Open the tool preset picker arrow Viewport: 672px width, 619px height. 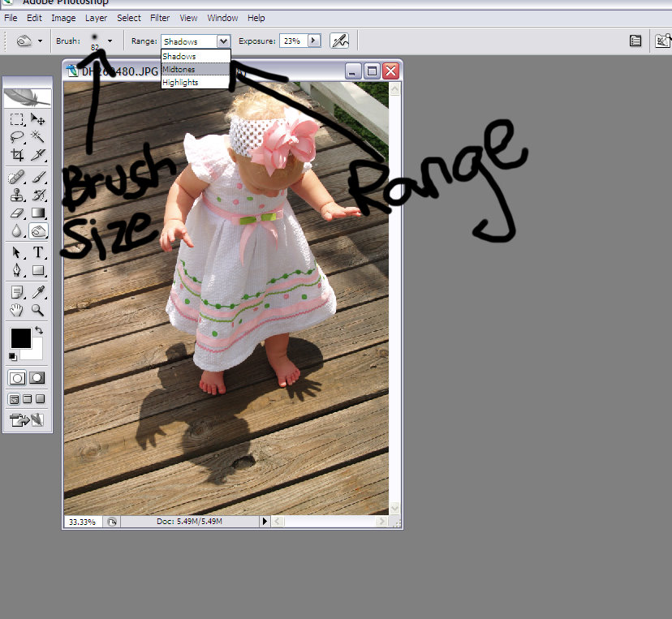click(x=41, y=41)
